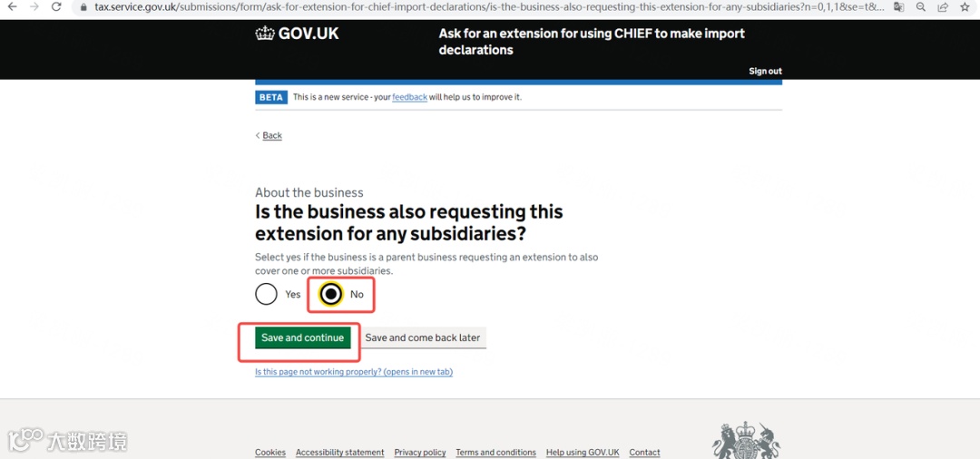Select the No radio button
Screen dimensions: 980x459
(330, 294)
